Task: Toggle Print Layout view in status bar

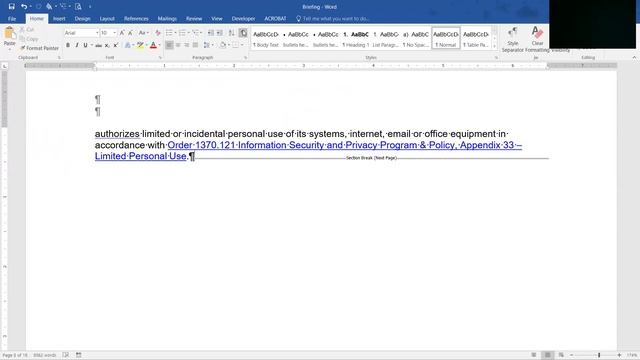Action: 547,355
